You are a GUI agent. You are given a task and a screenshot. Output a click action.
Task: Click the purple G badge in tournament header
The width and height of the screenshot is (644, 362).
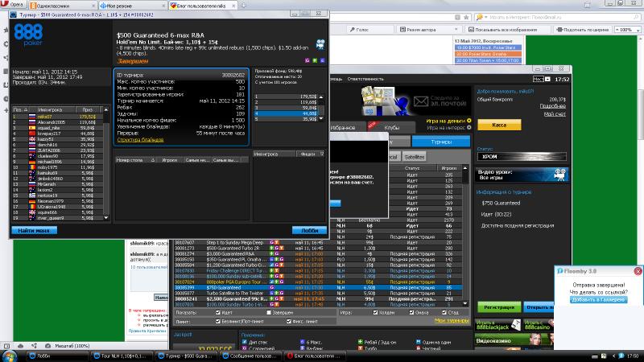pyautogui.click(x=308, y=60)
